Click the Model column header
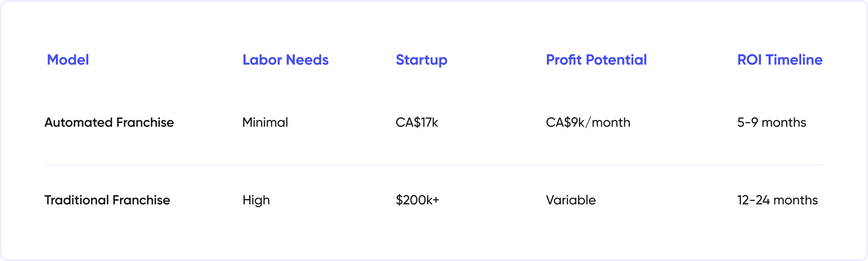868x261 pixels. (68, 60)
